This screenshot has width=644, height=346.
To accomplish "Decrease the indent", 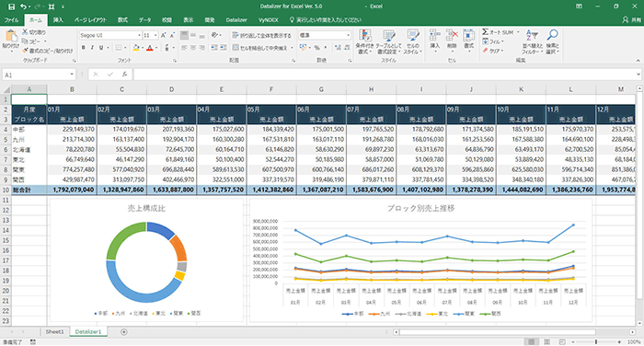I will pos(214,48).
